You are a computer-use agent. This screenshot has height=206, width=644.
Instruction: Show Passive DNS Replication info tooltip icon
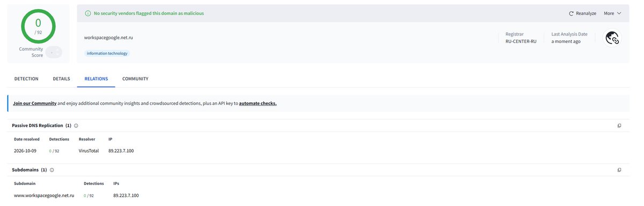tap(76, 126)
